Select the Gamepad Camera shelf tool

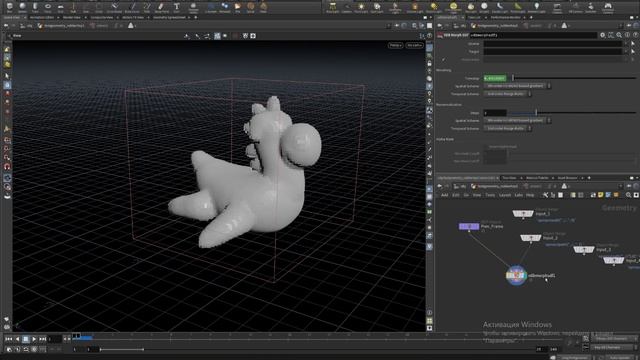coord(608,7)
